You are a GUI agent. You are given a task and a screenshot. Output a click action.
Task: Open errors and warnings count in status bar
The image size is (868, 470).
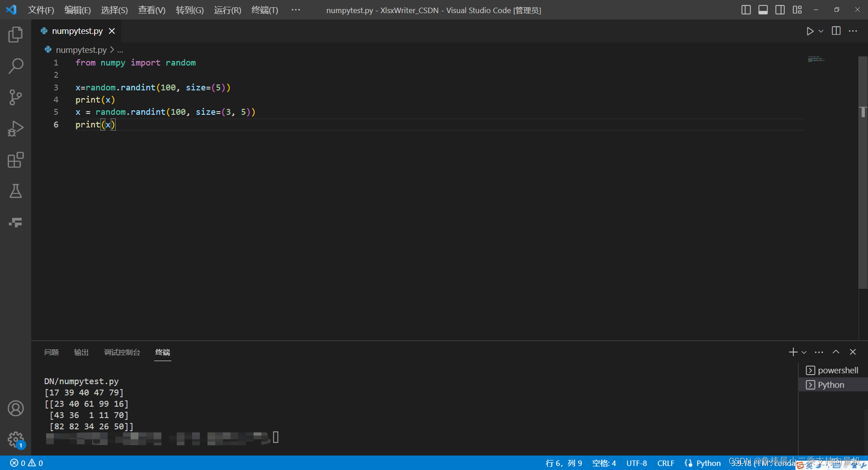(x=27, y=463)
